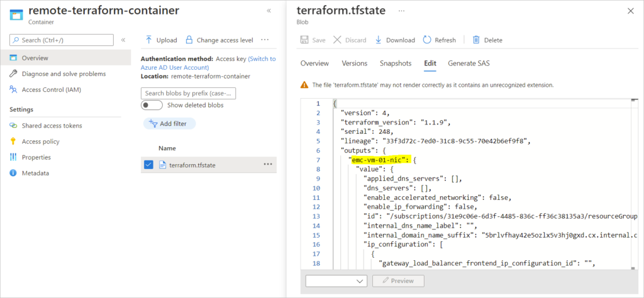Click the terraform.tfstate file name
The width and height of the screenshot is (644, 298).
192,165
